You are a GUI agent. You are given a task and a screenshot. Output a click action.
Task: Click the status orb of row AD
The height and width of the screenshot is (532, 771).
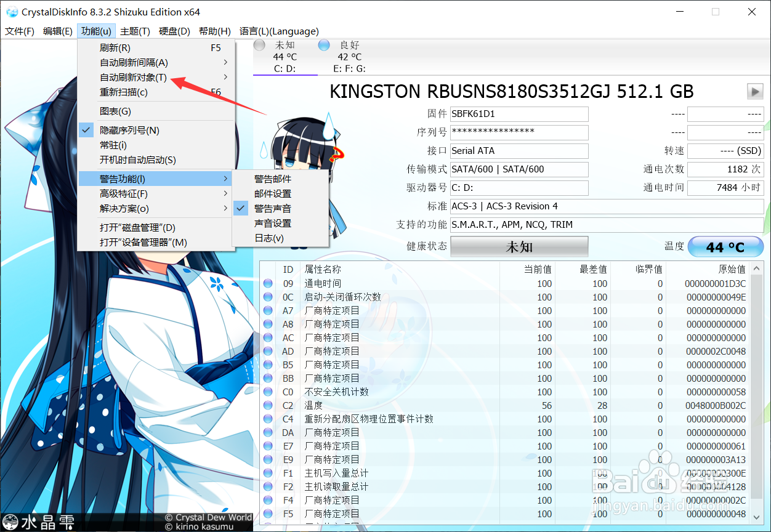coord(268,352)
